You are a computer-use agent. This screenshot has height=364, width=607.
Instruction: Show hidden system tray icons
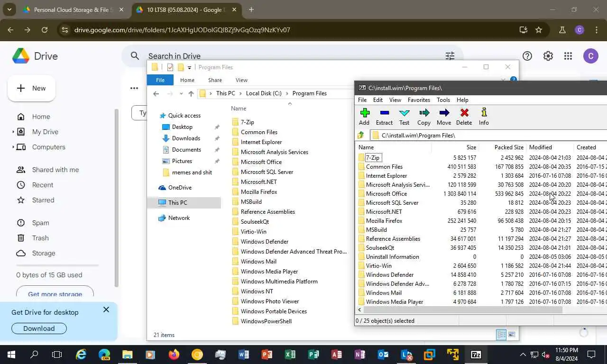pos(523,354)
